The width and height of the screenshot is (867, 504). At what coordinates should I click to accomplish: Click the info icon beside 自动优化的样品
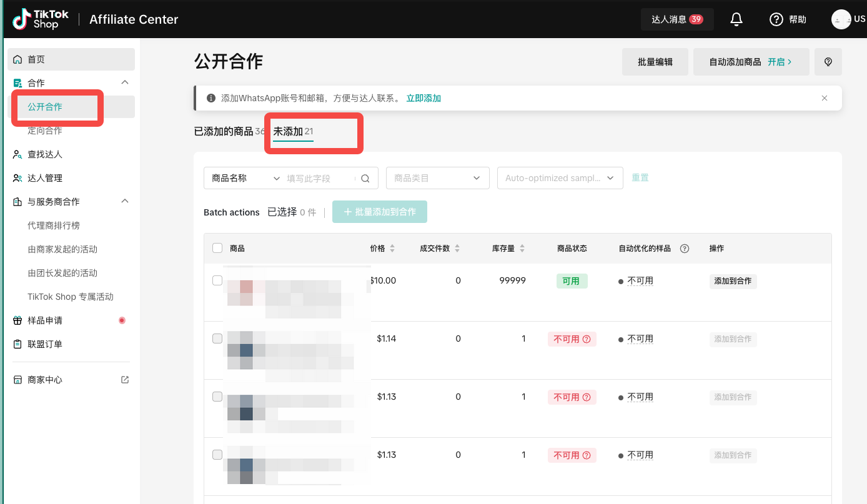coord(685,249)
